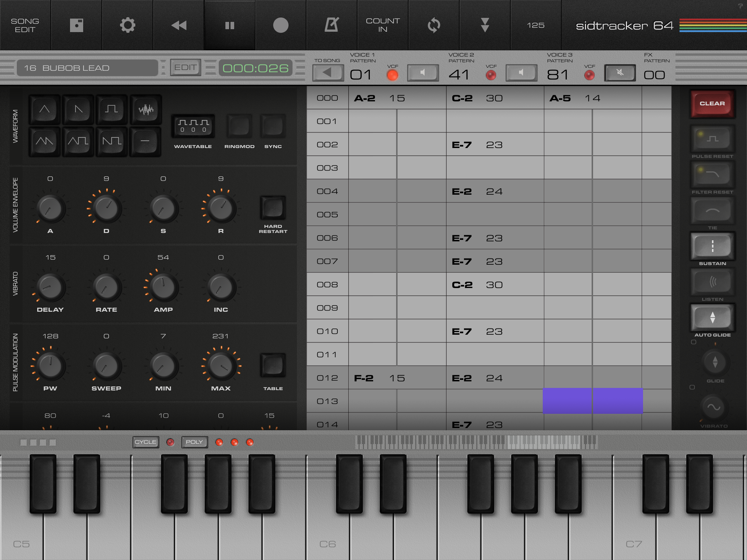The height and width of the screenshot is (560, 747).
Task: Adjust the Attack A knob
Action: point(51,209)
